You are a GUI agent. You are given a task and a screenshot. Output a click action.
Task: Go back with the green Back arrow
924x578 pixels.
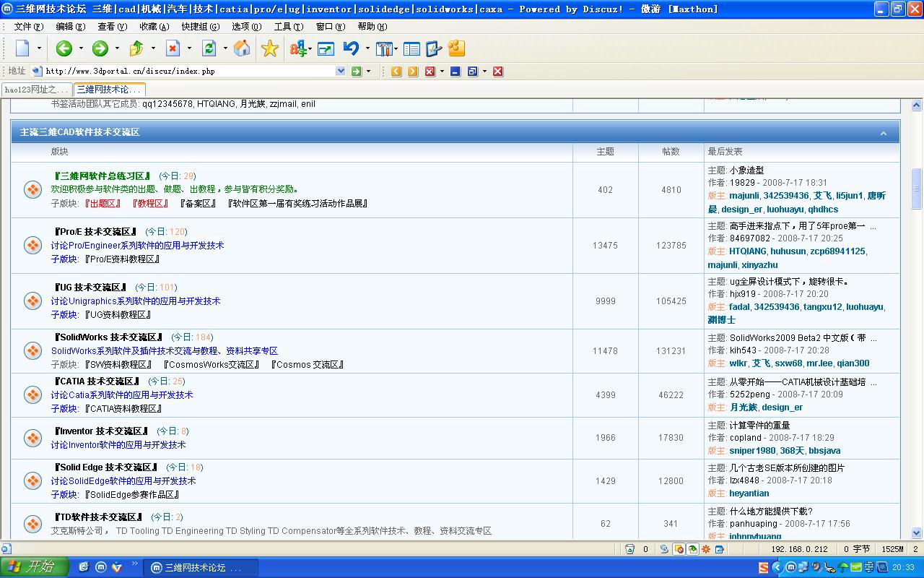pyautogui.click(x=64, y=48)
